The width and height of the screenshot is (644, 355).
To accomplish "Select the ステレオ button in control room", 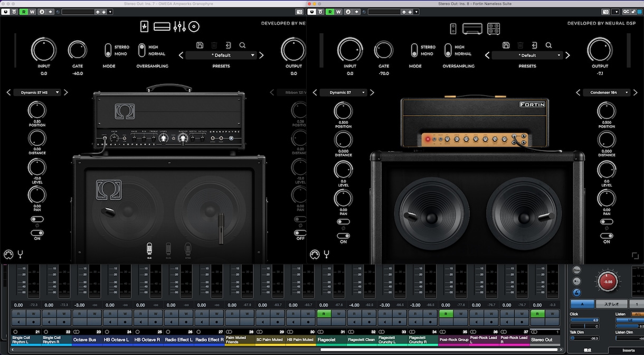I will coord(611,304).
